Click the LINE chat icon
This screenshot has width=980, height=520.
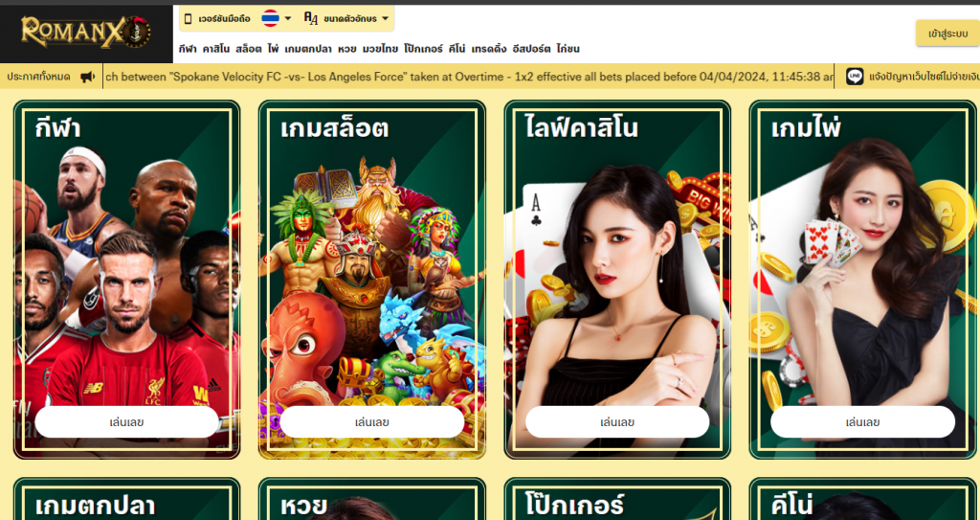coord(855,77)
